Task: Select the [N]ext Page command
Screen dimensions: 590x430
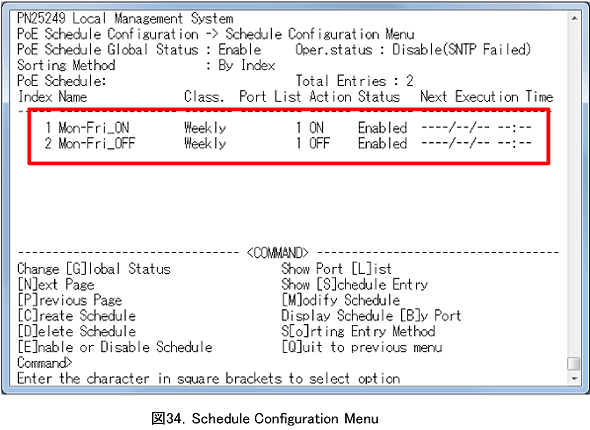Action: coord(56,285)
